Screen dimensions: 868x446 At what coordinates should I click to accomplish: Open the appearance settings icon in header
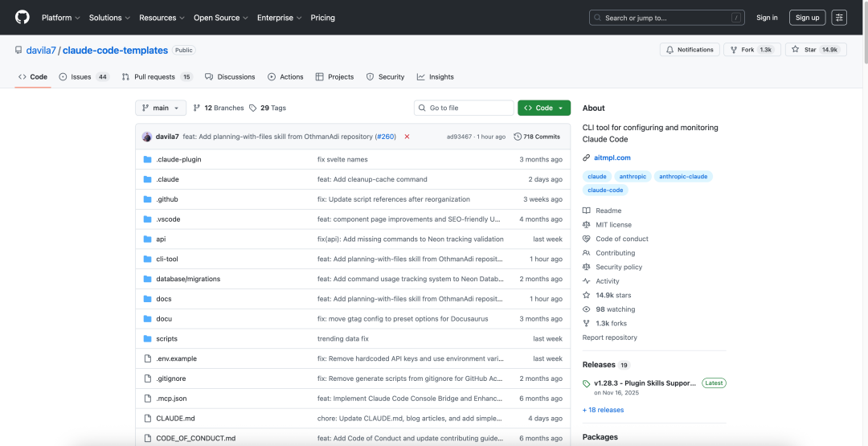[x=839, y=18]
